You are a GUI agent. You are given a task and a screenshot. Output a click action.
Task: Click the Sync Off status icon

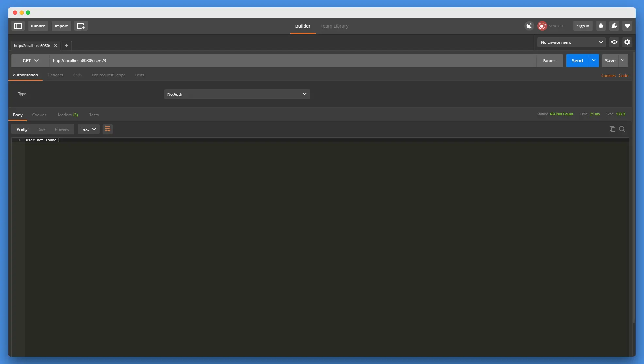click(542, 26)
